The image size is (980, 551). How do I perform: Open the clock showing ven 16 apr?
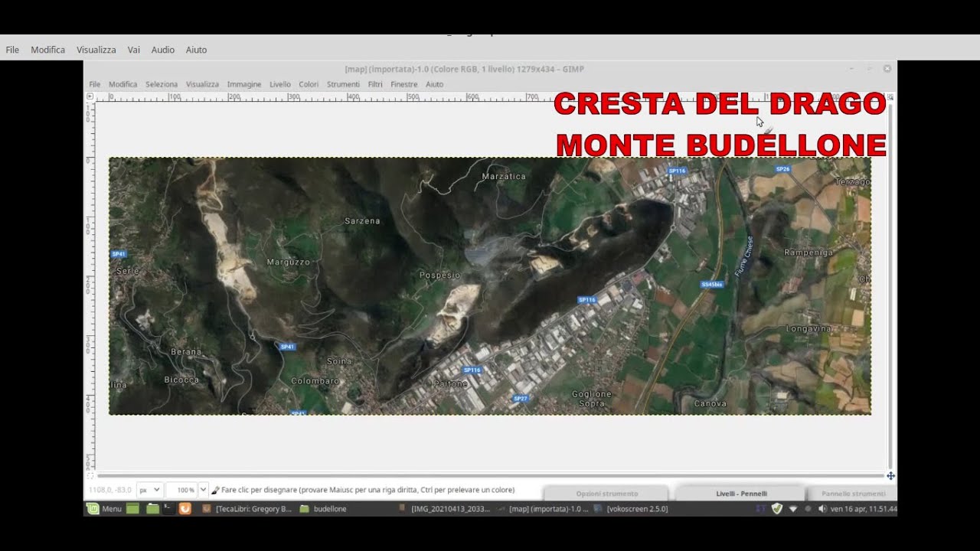coord(864,508)
